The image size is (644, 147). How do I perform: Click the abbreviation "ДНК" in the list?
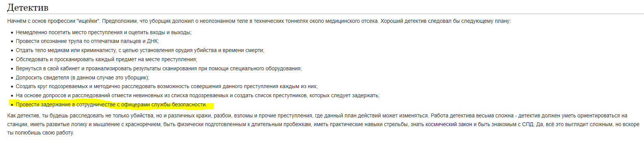pos(152,41)
